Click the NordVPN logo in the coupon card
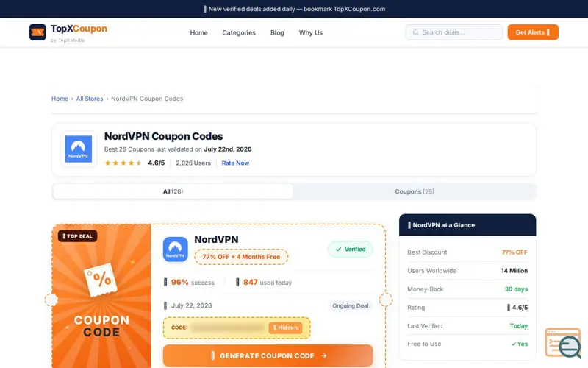 [175, 250]
